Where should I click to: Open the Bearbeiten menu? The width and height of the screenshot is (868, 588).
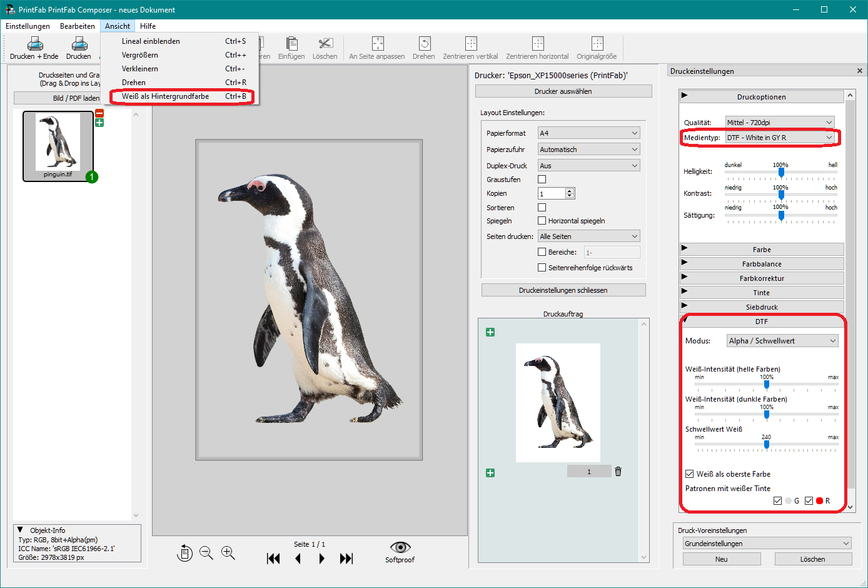(77, 26)
